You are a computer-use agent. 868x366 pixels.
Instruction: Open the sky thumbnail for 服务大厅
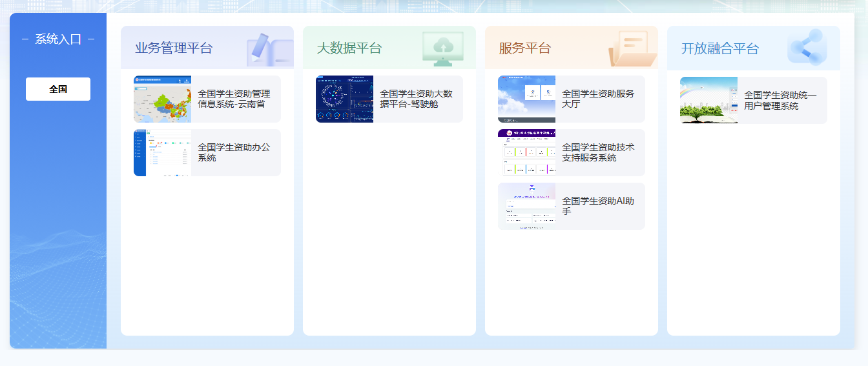[x=526, y=99]
